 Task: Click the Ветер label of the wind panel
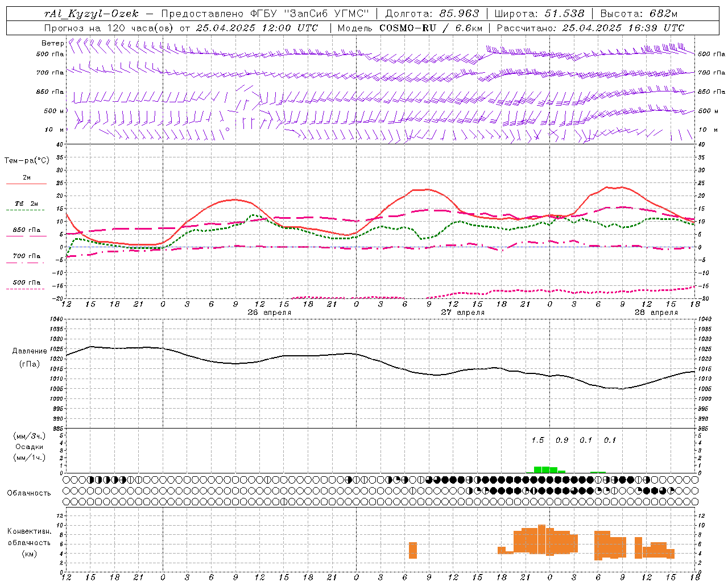tap(53, 43)
